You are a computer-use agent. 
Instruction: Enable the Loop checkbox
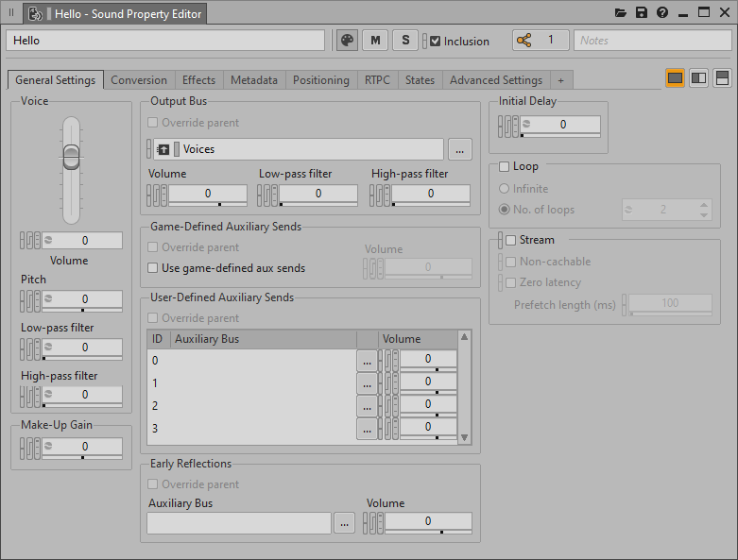pyautogui.click(x=504, y=167)
